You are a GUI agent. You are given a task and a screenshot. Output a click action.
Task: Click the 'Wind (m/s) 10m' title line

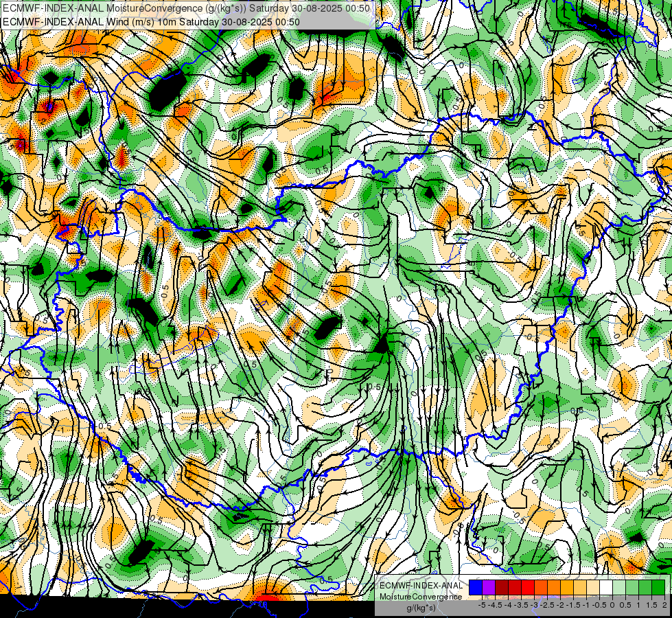(151, 22)
